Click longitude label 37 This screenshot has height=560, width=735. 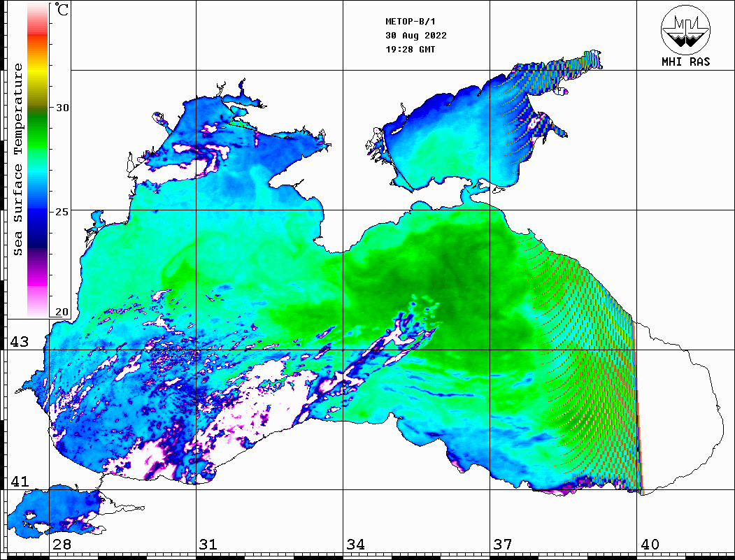tap(503, 545)
